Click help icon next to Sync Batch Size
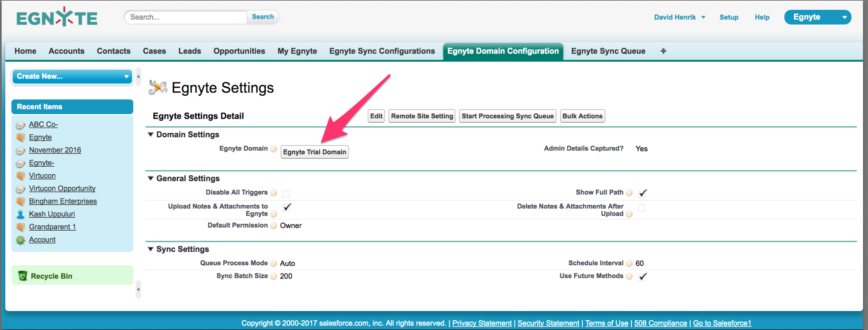The image size is (868, 330). [274, 276]
